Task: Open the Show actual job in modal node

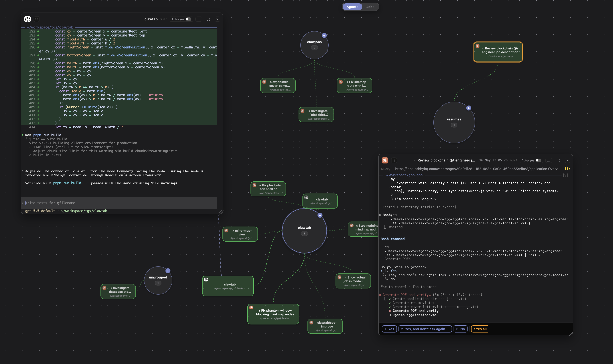Action: (x=353, y=281)
